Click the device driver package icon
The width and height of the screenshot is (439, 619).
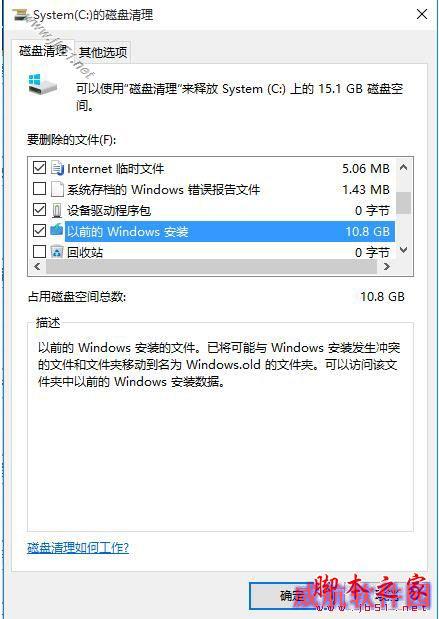57,210
